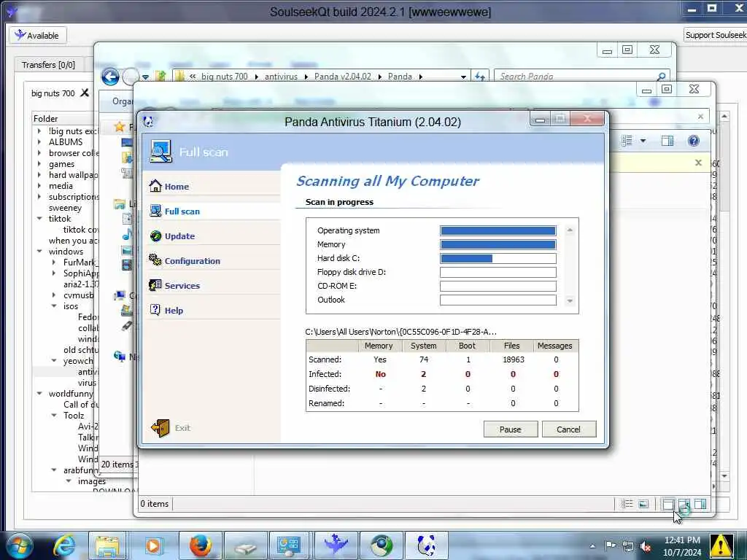Click Soulseek bird icon in taskbar
This screenshot has width=747, height=560.
pos(336,545)
